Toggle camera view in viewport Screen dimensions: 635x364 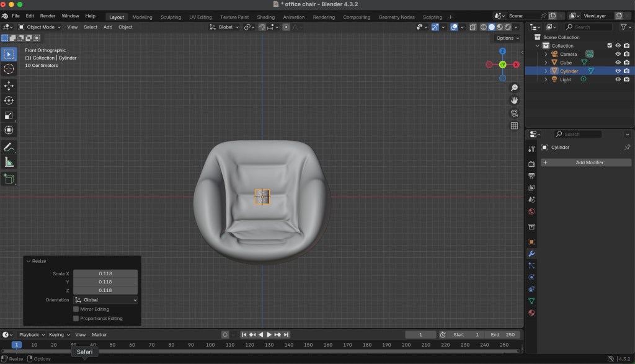pyautogui.click(x=514, y=113)
